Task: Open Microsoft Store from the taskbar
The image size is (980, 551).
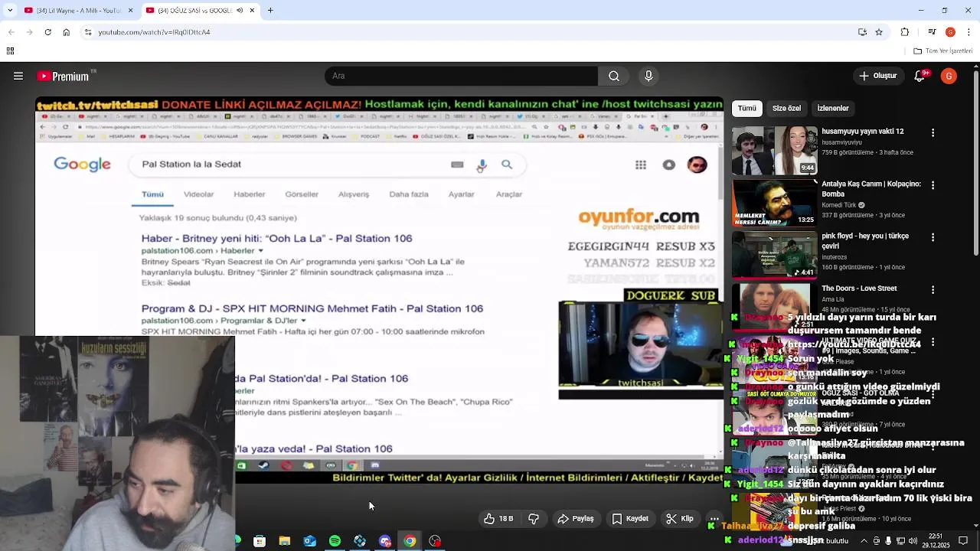Action: point(260,541)
